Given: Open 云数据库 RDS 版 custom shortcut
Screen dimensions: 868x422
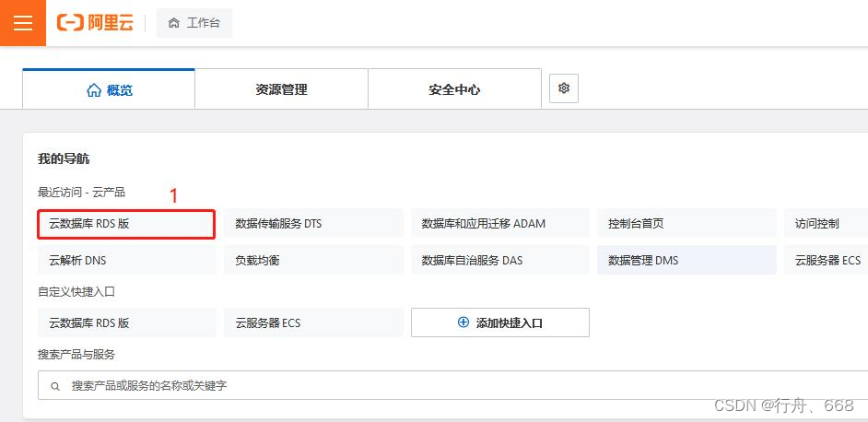Looking at the screenshot, I should [x=127, y=322].
